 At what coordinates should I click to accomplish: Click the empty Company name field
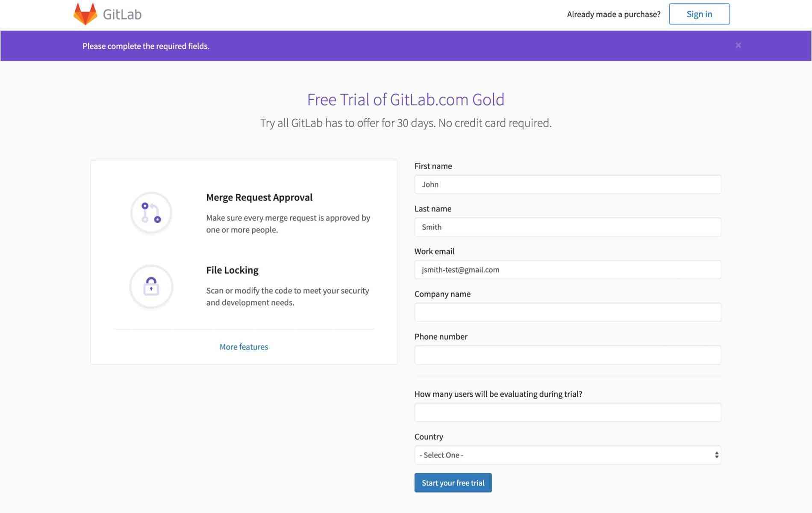tap(567, 312)
